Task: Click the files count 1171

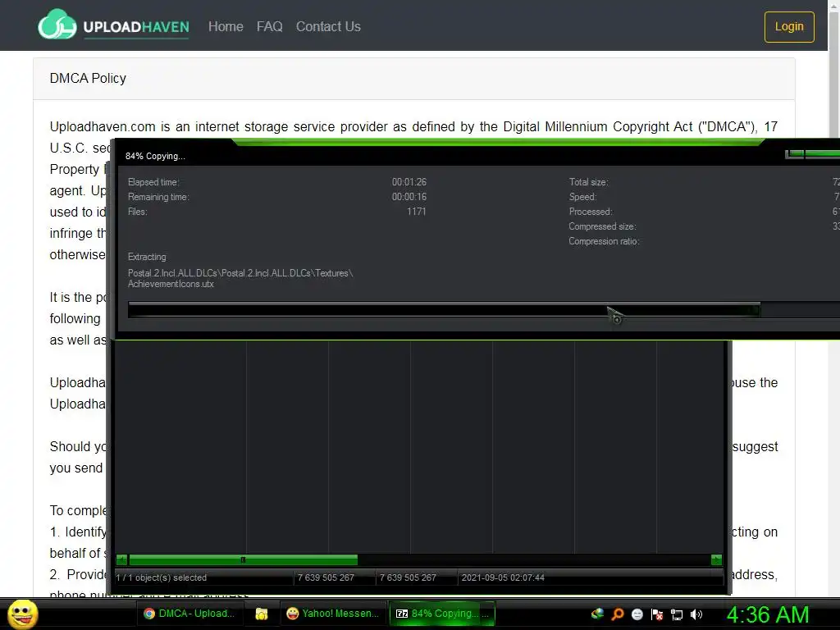Action: coord(416,212)
